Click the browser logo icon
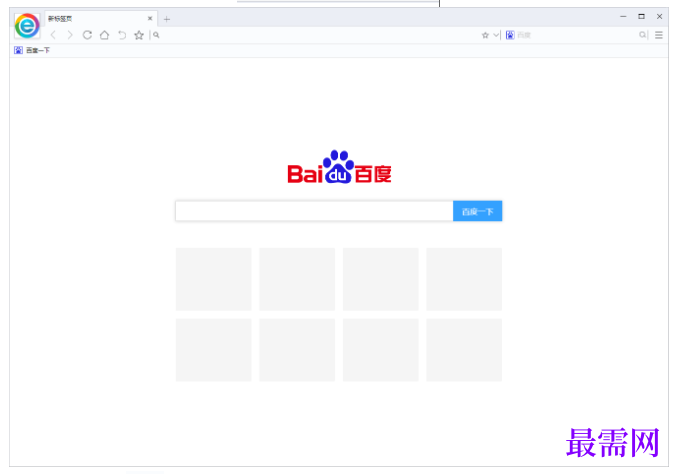The height and width of the screenshot is (474, 678). (x=27, y=26)
